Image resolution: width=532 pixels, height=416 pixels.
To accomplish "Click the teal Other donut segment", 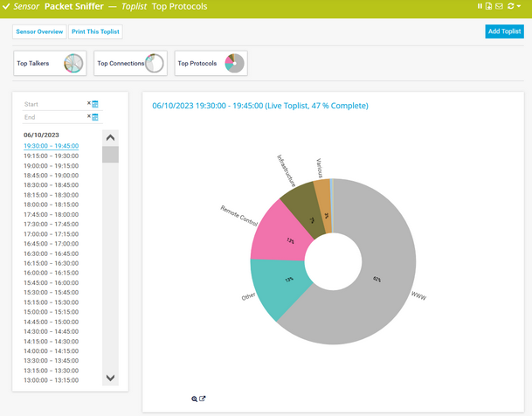I will click(281, 285).
